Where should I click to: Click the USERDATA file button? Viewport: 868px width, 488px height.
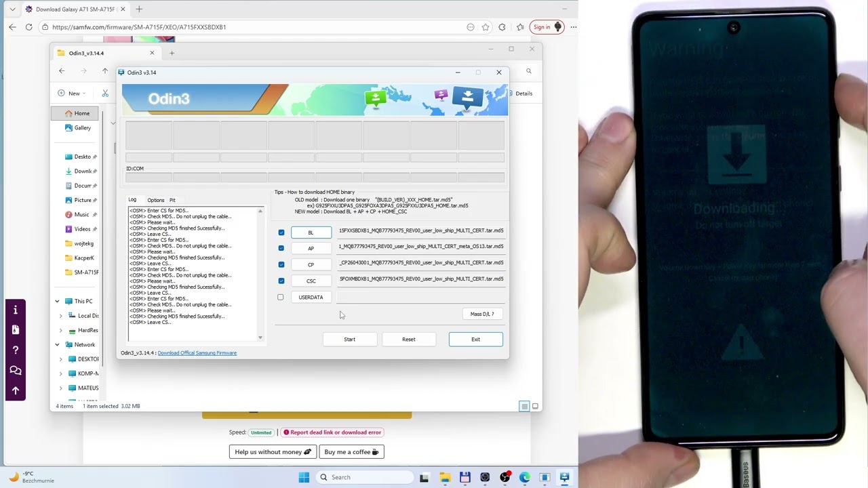click(311, 297)
